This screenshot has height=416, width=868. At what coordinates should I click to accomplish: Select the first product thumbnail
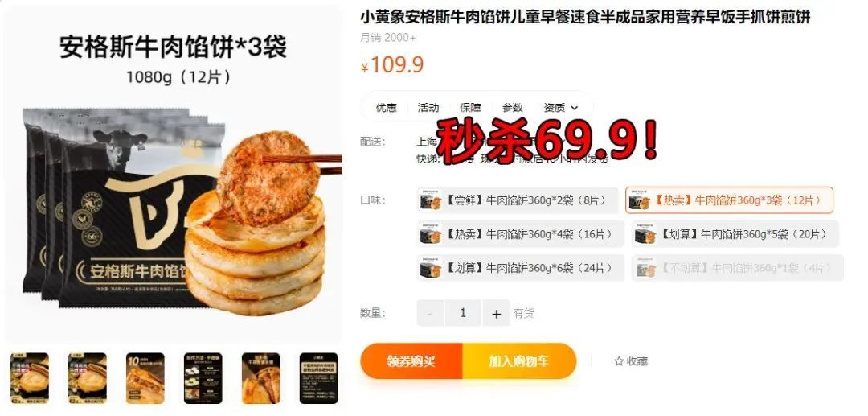(30, 378)
